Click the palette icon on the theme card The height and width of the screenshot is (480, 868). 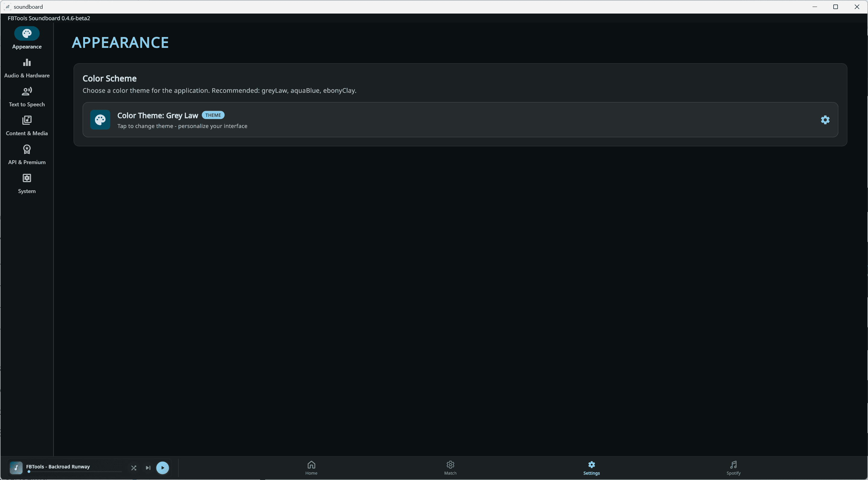tap(100, 120)
